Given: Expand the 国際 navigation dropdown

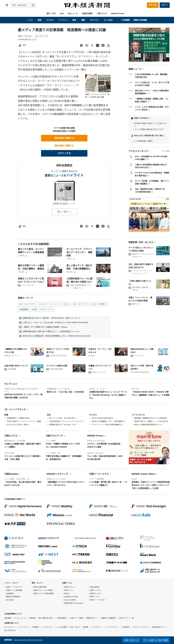Looking at the screenshot, I should [x=84, y=20].
